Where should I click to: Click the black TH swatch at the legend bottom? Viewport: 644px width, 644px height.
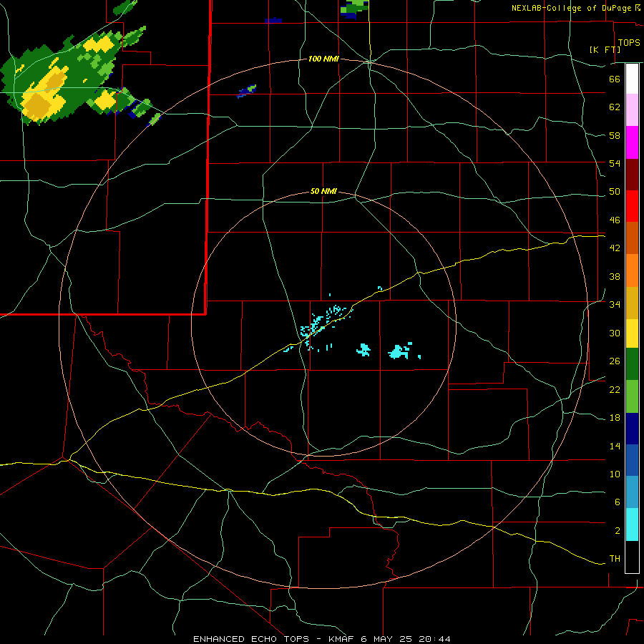(x=632, y=557)
